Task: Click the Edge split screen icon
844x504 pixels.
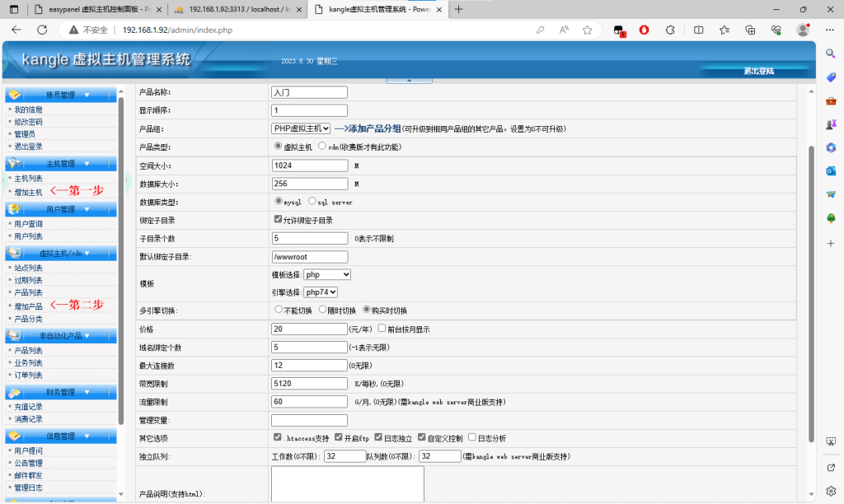Action: [x=698, y=29]
